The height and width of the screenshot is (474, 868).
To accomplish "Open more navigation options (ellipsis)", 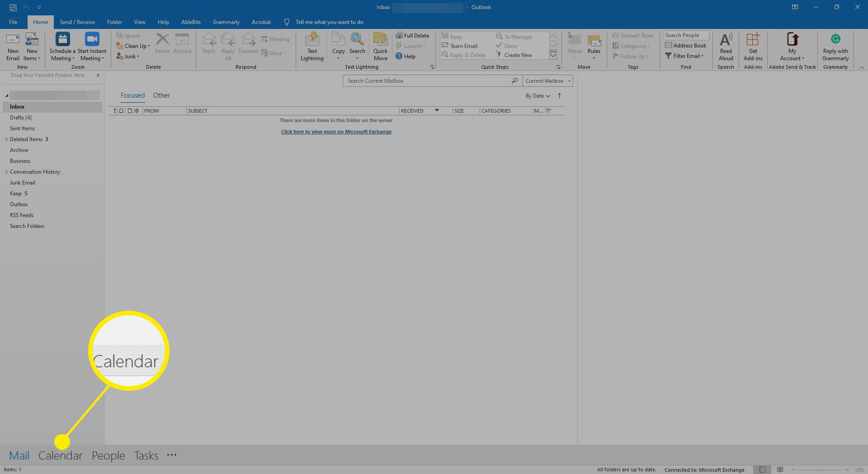I will (x=172, y=455).
